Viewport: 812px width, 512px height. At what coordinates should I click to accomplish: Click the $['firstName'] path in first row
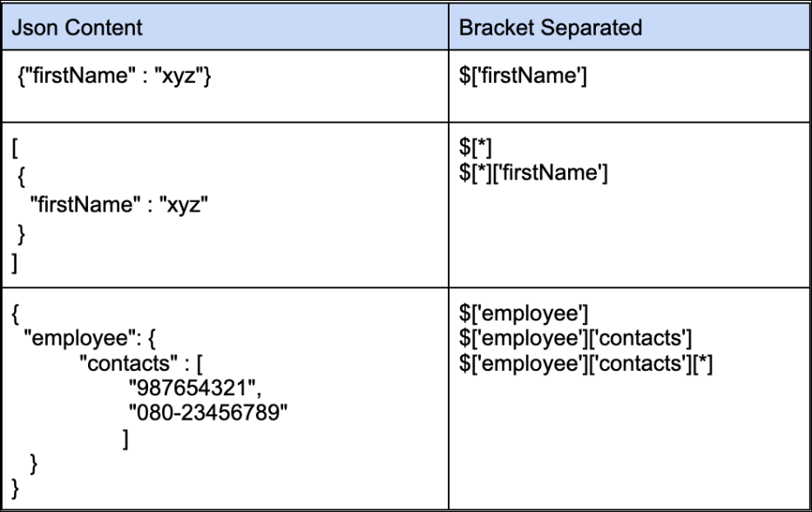click(523, 76)
